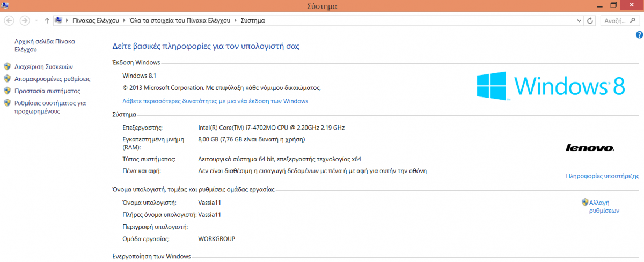Image resolution: width=644 pixels, height=262 pixels.
Task: Select heading Δείτε βασικές πληροφορίες για τον υπολογιστή σας
Action: pyautogui.click(x=206, y=47)
